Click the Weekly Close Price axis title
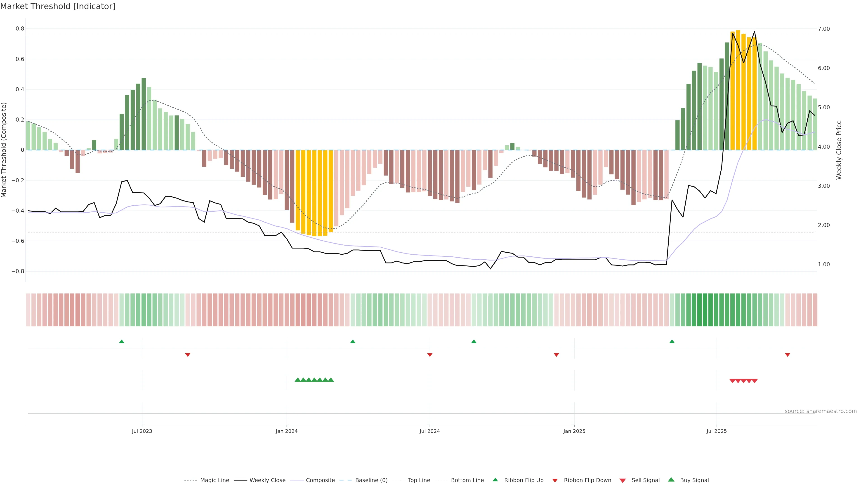The height and width of the screenshot is (488, 868). (x=839, y=150)
